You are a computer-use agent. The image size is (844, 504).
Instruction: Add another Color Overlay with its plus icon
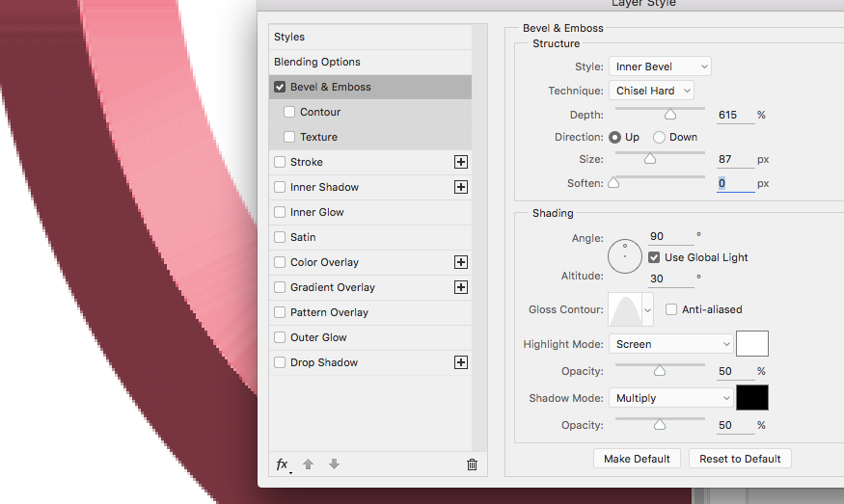click(x=461, y=262)
